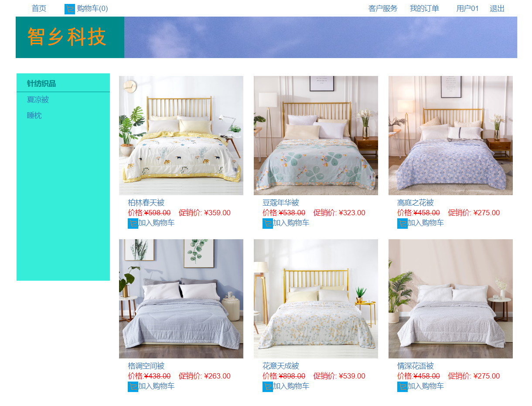Open the 首页 home link
The height and width of the screenshot is (406, 532).
(39, 9)
